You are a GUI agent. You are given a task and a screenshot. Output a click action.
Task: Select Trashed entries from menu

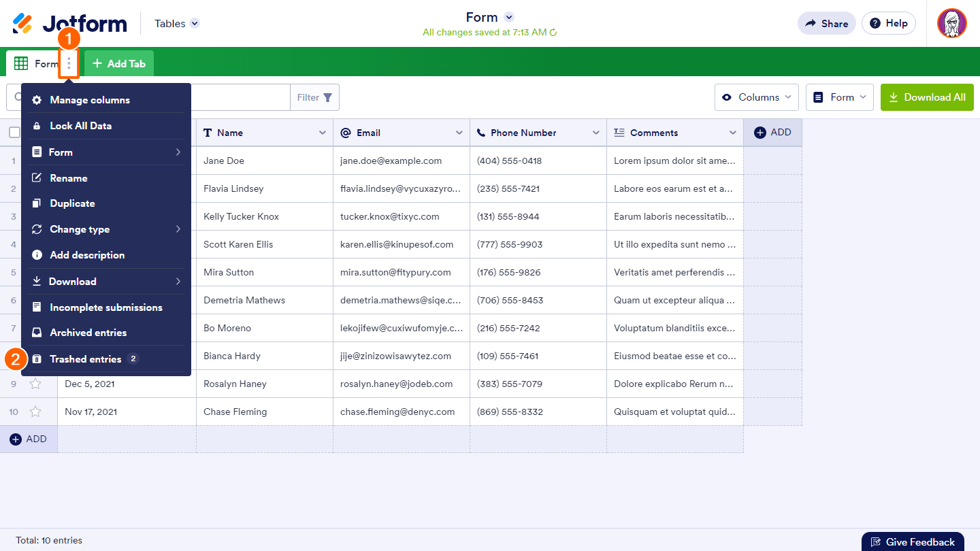(86, 359)
